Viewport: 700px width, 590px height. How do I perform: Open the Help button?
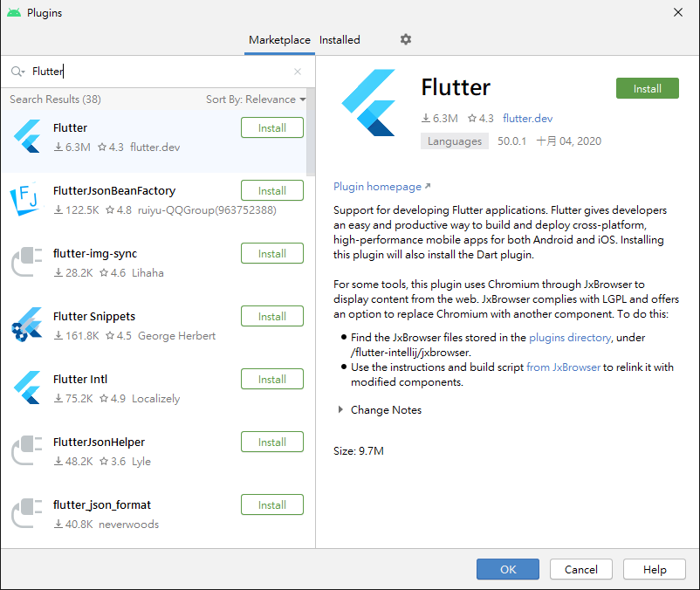[x=655, y=569]
